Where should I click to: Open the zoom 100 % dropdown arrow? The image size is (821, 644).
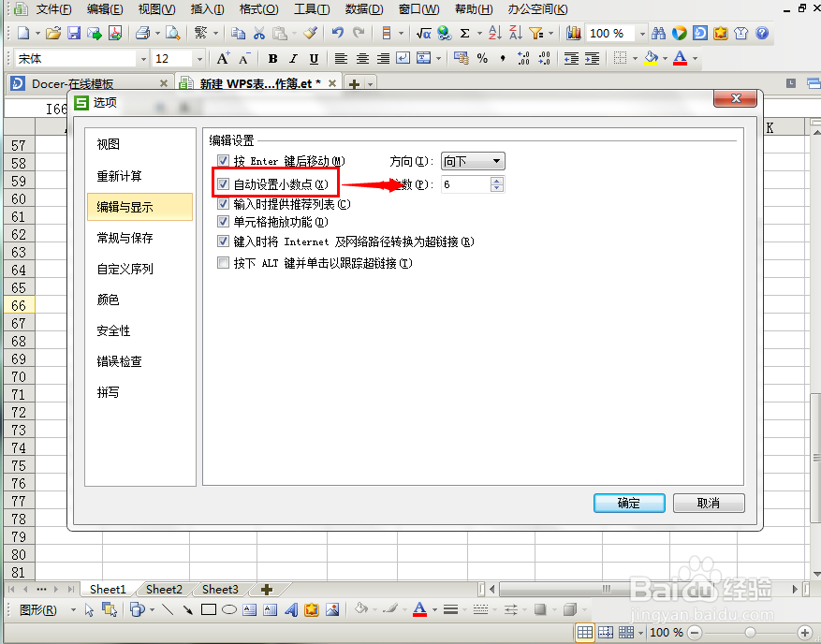coord(642,34)
